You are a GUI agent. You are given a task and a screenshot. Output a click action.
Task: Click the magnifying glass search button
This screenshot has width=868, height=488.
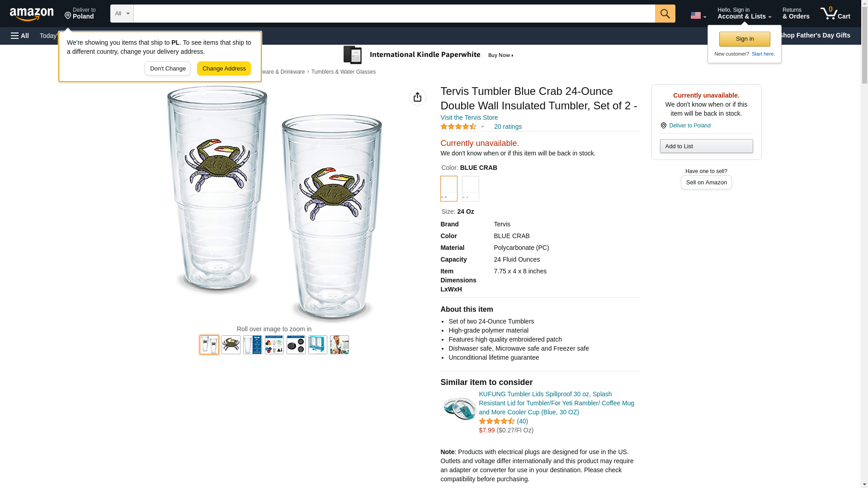(x=665, y=14)
